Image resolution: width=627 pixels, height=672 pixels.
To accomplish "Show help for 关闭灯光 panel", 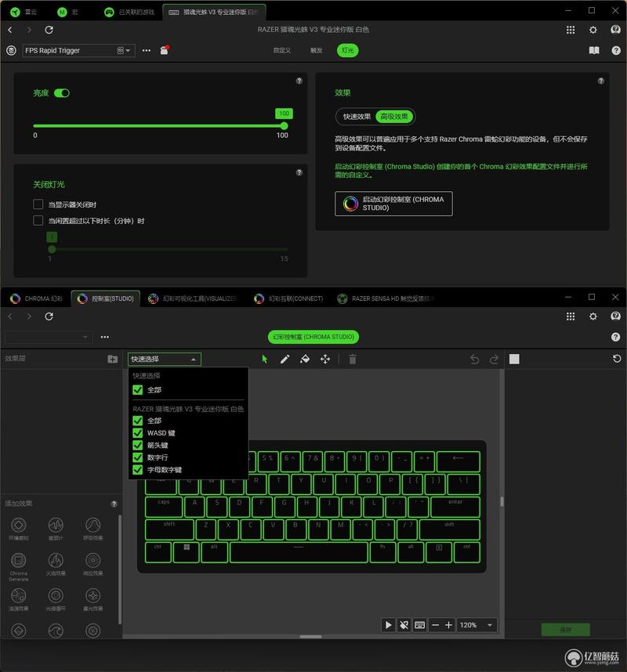I will tap(299, 173).
